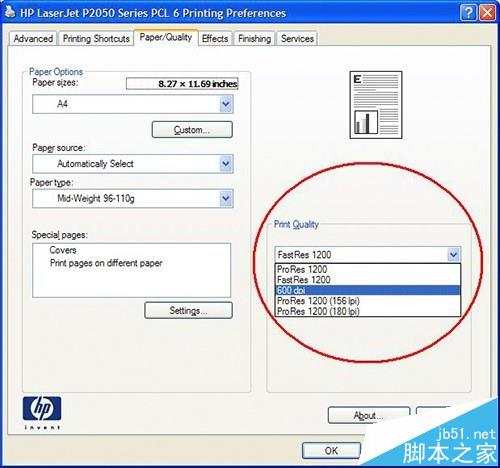Click the Custom... paper size button
This screenshot has width=500, height=468.
[192, 130]
